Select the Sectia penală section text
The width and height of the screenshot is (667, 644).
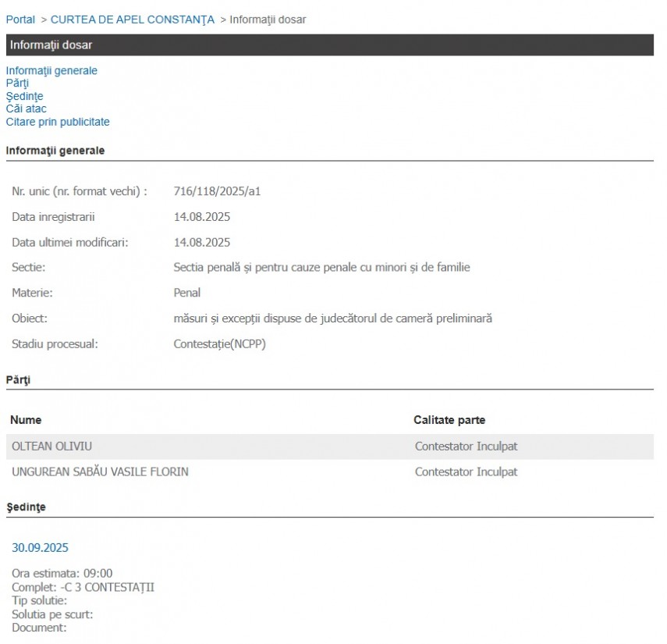[321, 267]
